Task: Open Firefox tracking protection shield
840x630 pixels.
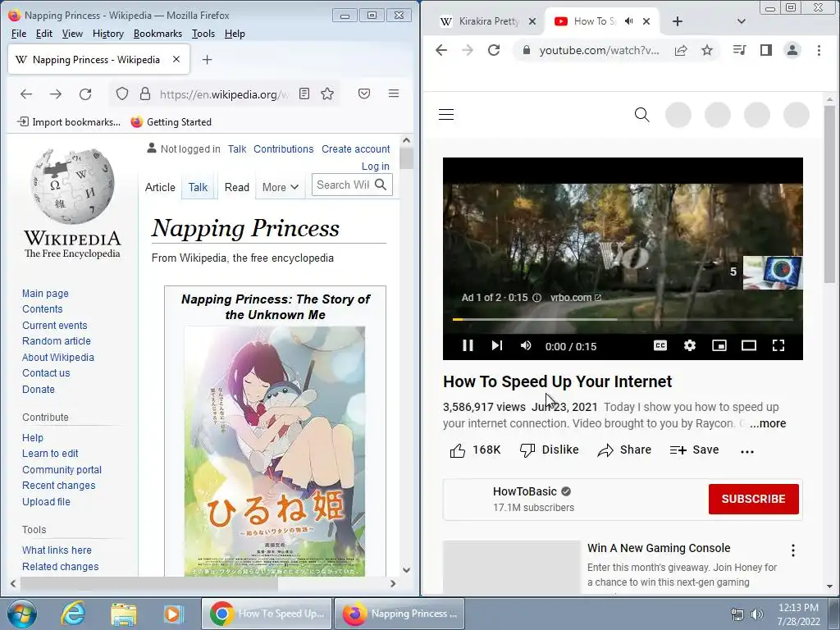Action: click(122, 94)
